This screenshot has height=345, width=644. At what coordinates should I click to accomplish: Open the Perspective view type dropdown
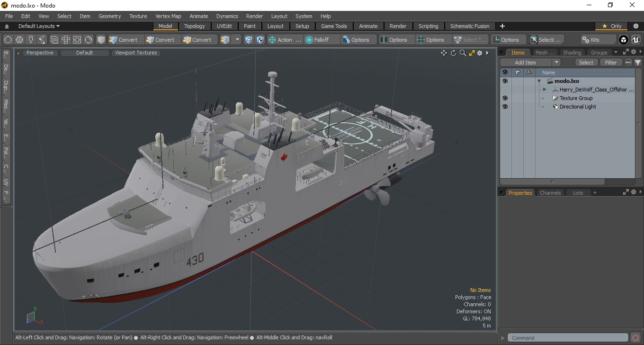40,53
